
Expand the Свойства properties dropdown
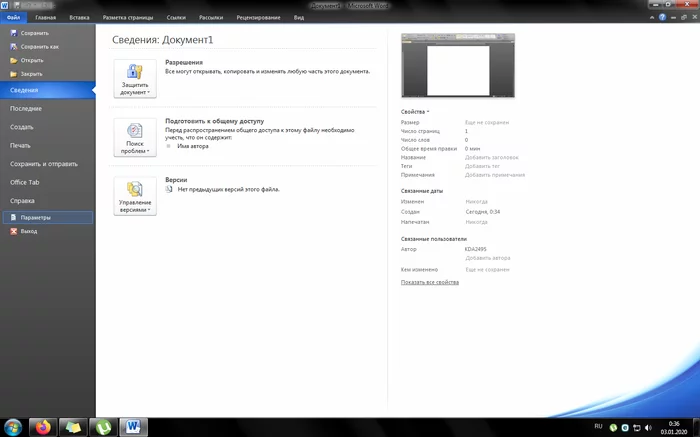[415, 112]
